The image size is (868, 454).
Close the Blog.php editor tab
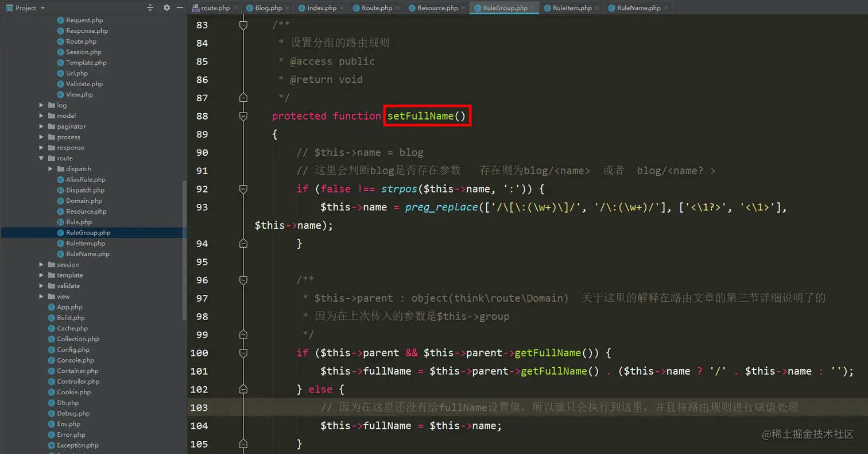point(288,8)
